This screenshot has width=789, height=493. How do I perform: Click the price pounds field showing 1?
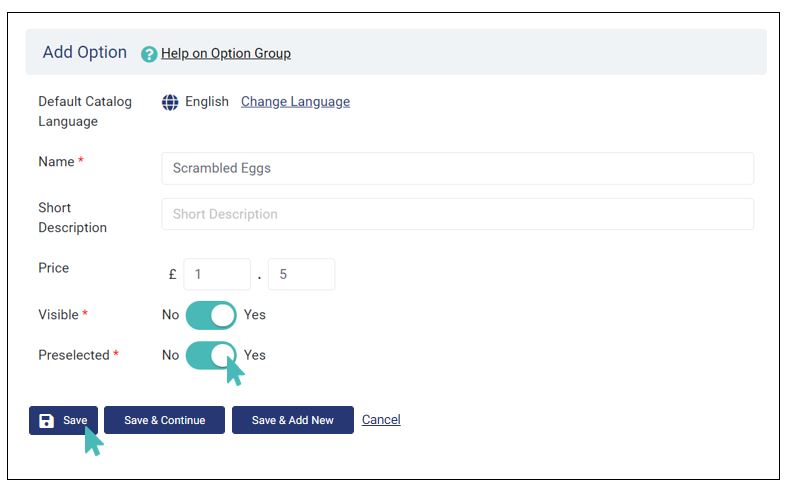click(217, 274)
